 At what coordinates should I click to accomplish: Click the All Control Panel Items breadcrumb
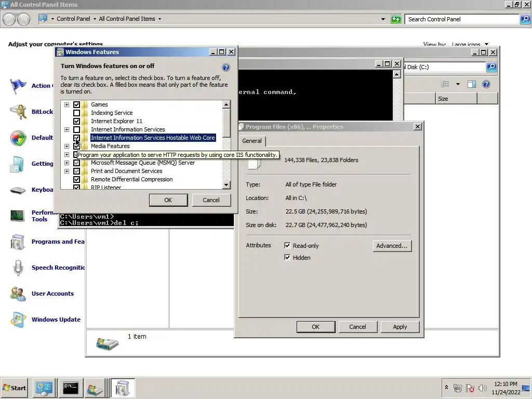[127, 19]
